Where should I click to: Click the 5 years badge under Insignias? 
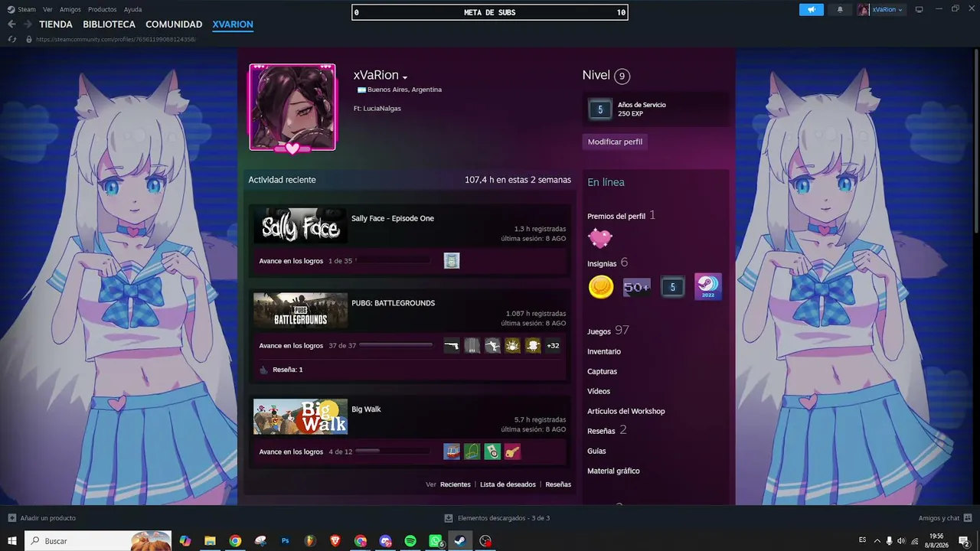pos(673,287)
